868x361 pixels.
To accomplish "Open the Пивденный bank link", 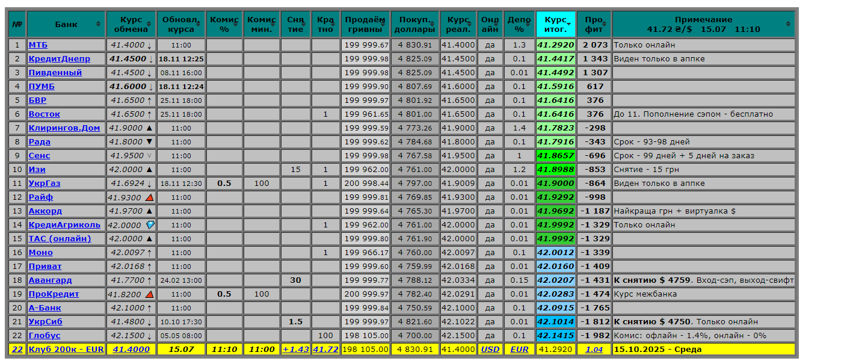I will [55, 73].
